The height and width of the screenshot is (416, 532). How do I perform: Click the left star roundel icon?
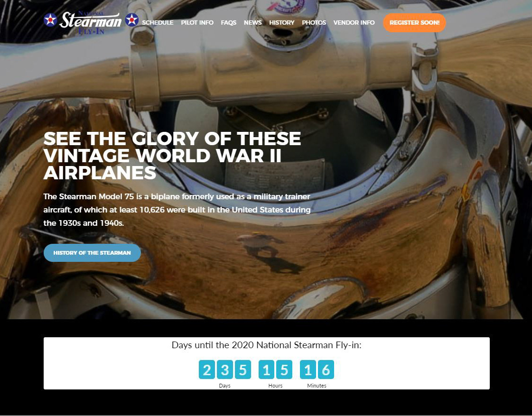50,19
